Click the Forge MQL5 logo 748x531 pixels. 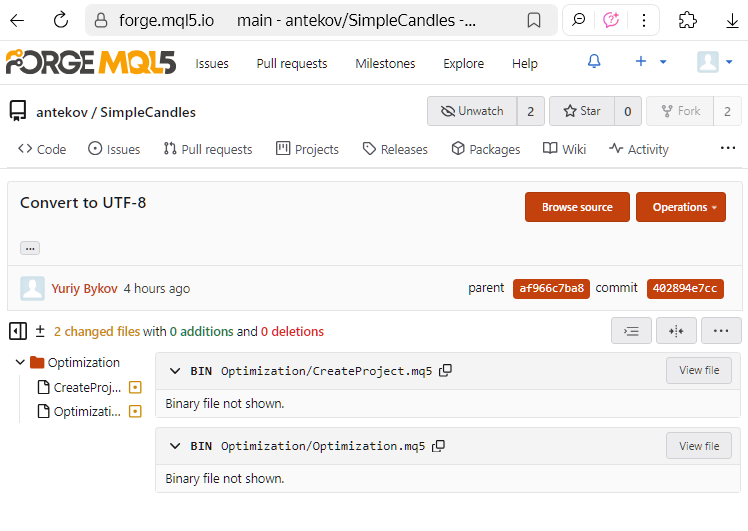[90, 63]
